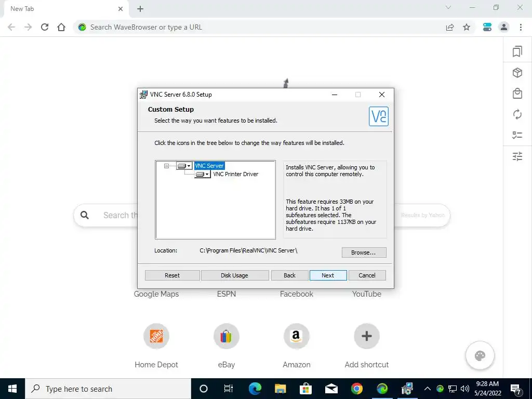Go back in the browser

(11, 27)
